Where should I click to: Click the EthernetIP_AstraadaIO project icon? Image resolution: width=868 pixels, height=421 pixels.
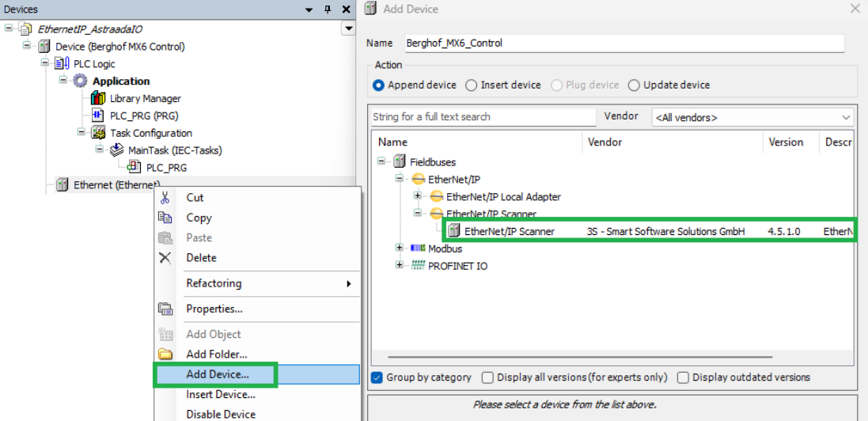[25, 28]
